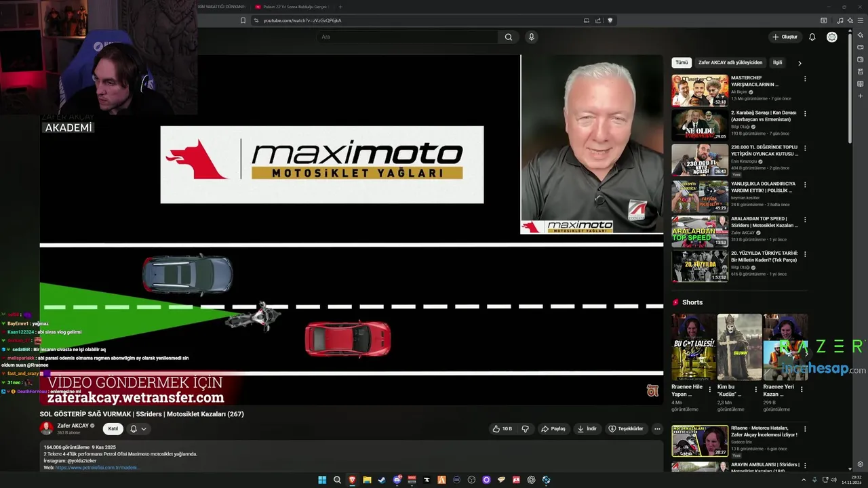Image resolution: width=868 pixels, height=488 pixels.
Task: Click the browser bookmark icon beside address bar
Action: pyautogui.click(x=243, y=20)
